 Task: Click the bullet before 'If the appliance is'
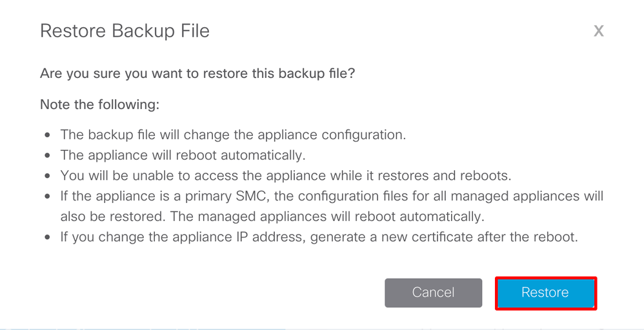point(48,196)
